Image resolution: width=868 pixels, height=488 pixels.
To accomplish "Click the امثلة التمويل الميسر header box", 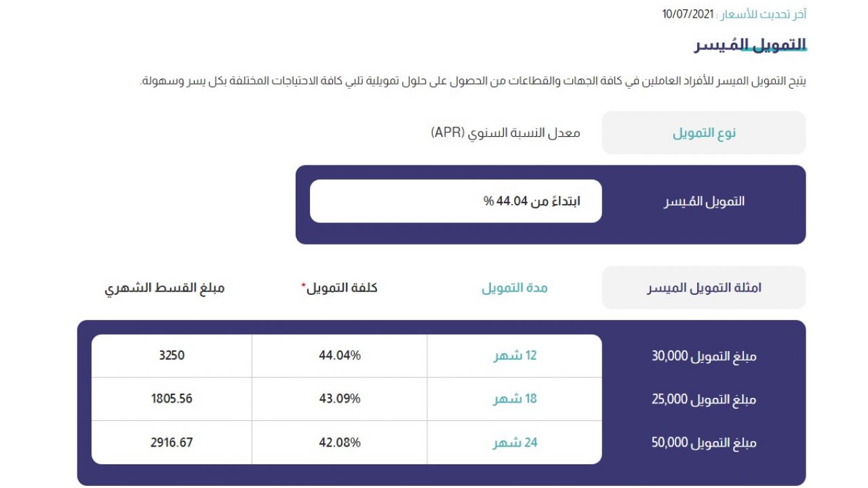I will tap(704, 287).
